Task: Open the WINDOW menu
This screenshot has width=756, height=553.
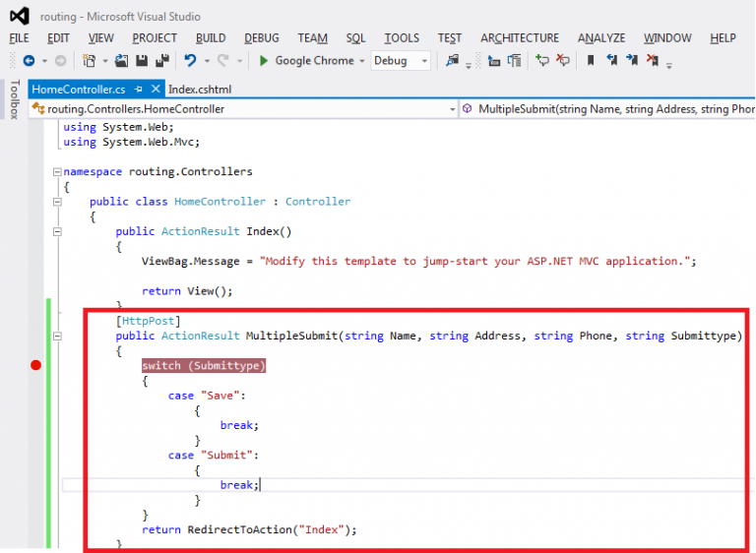Action: point(667,37)
